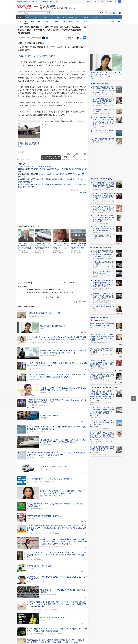Dismiss the 共産党前議長の不破哲三さん recommended article

click(86, 318)
